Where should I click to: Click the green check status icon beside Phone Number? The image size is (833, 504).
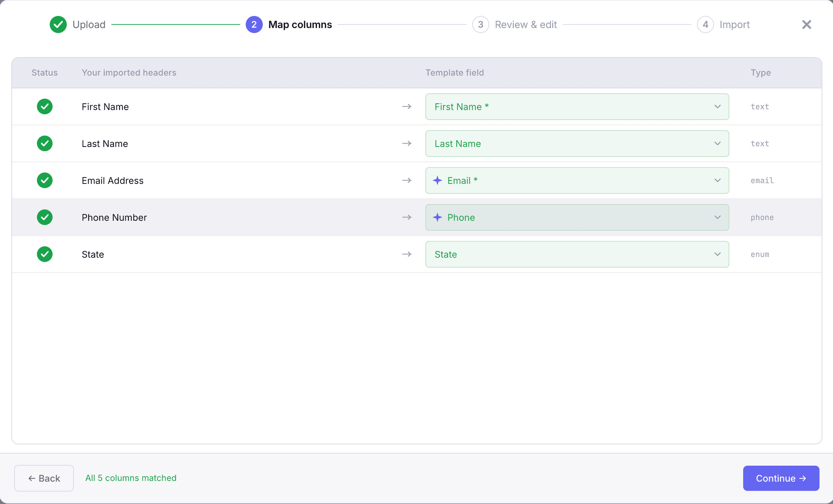(45, 217)
